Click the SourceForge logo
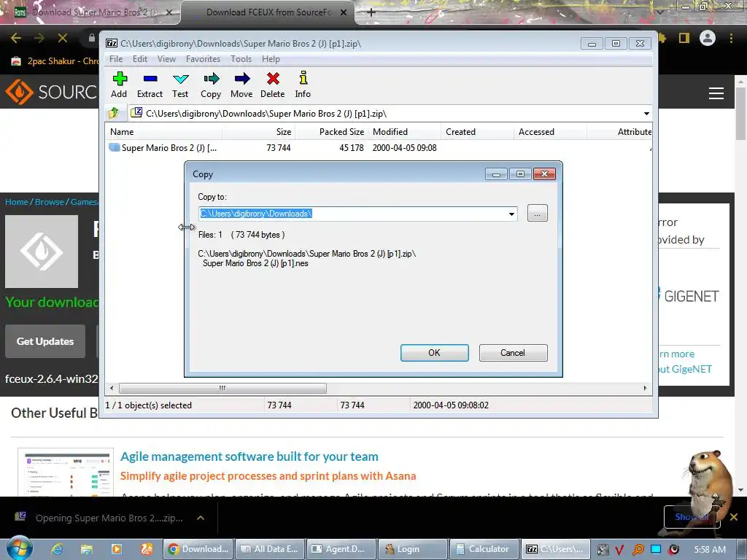Image resolution: width=747 pixels, height=560 pixels. coord(51,92)
